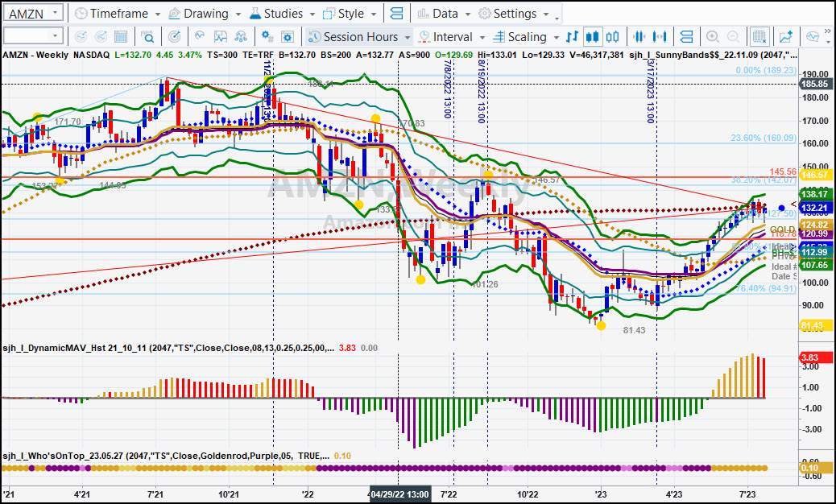Image resolution: width=836 pixels, height=504 pixels.
Task: Expand the Data dropdown arrow
Action: coord(468,14)
